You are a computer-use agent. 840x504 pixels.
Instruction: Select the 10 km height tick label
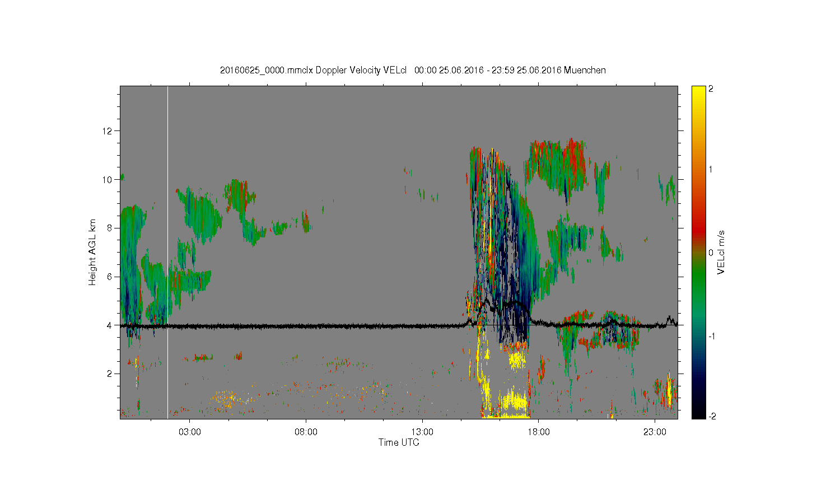coord(108,180)
